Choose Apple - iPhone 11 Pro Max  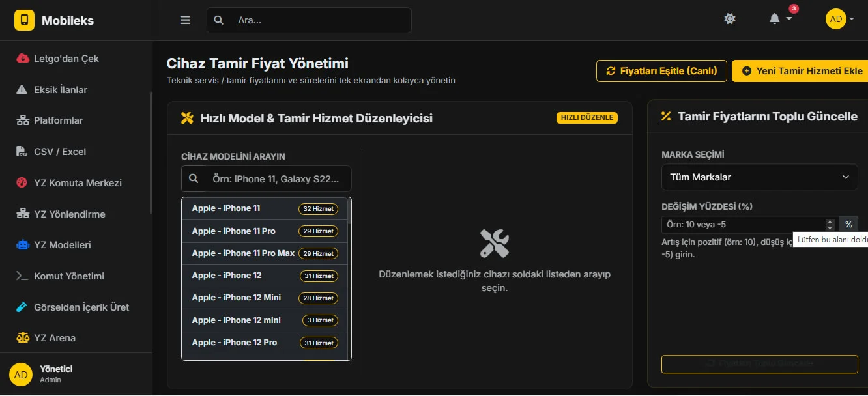(x=265, y=253)
